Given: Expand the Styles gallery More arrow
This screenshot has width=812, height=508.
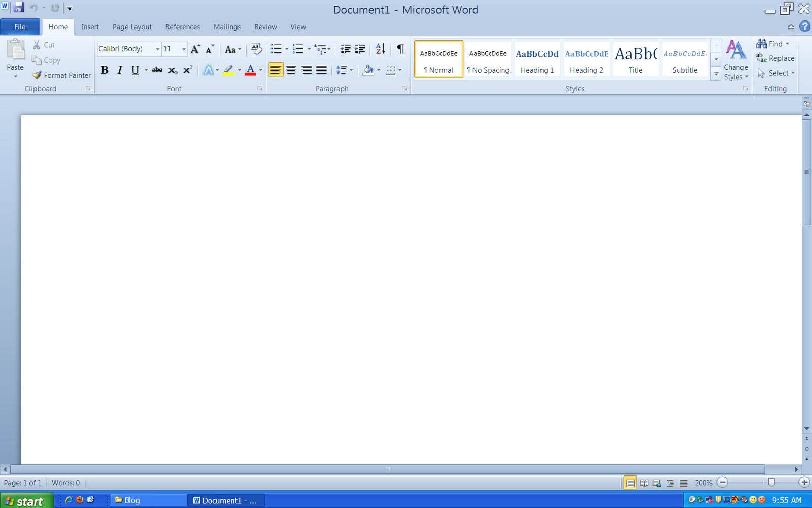Looking at the screenshot, I should pos(716,74).
